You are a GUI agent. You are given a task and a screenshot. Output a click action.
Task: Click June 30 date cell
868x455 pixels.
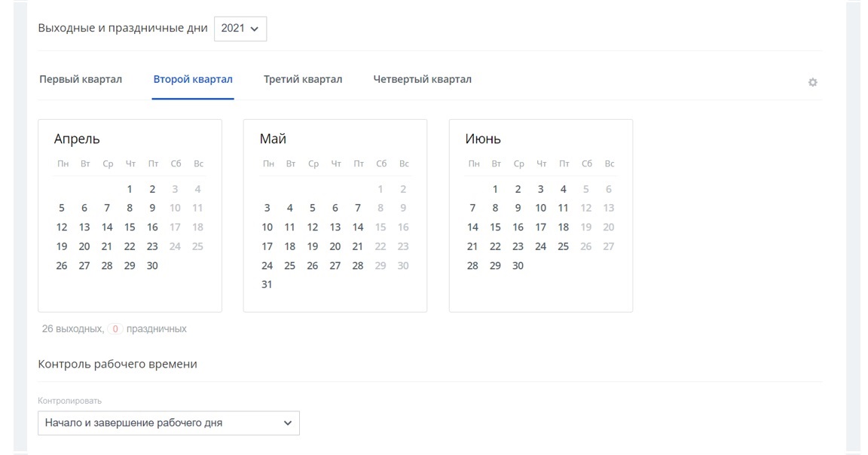pos(518,266)
